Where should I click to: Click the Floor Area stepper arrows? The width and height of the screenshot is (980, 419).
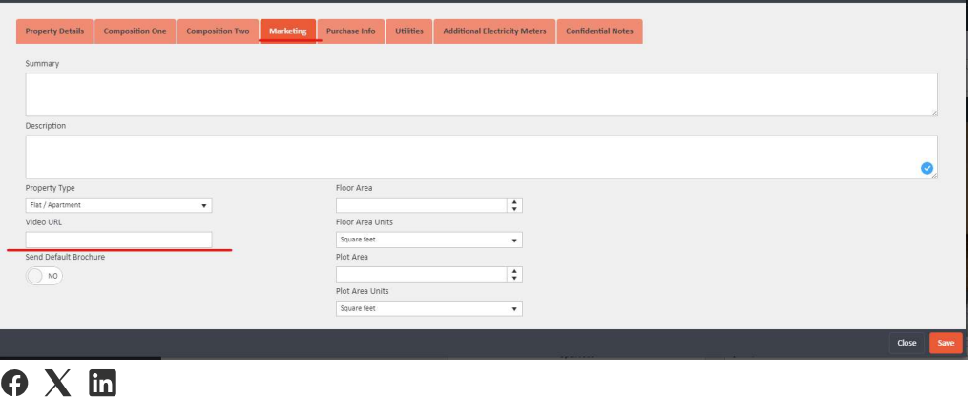[515, 205]
